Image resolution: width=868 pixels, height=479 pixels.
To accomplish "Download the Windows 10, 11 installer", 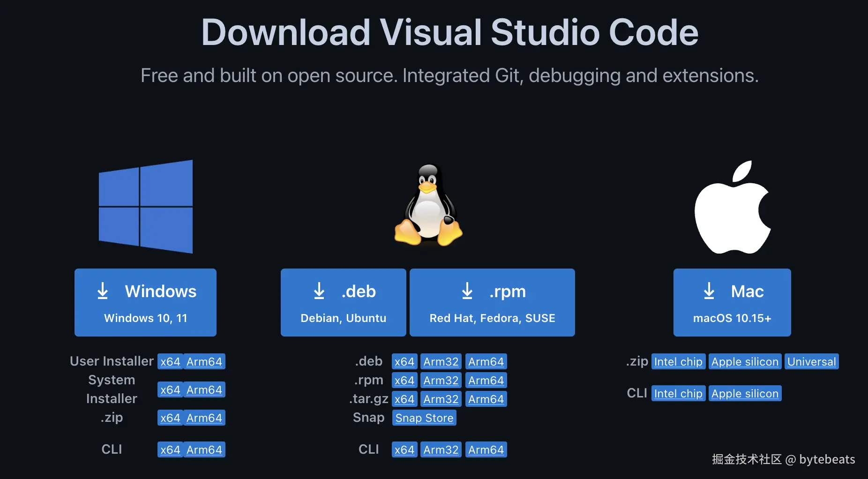I will [145, 302].
